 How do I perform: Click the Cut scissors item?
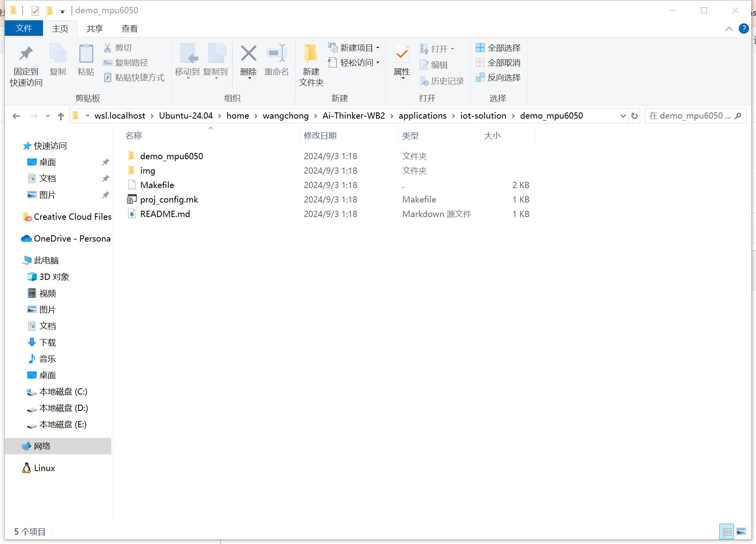[118, 48]
